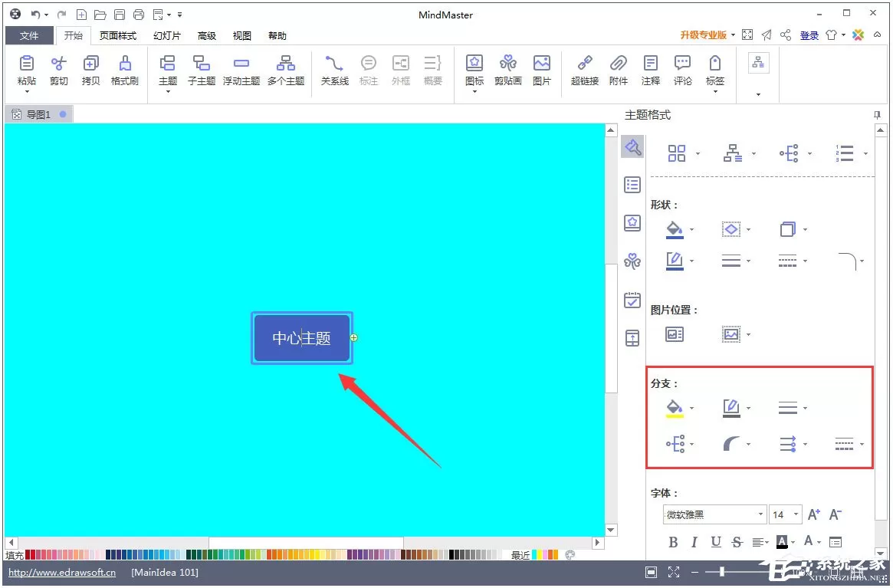
Task: Pick the red swatch in fill palette
Action: [28, 554]
